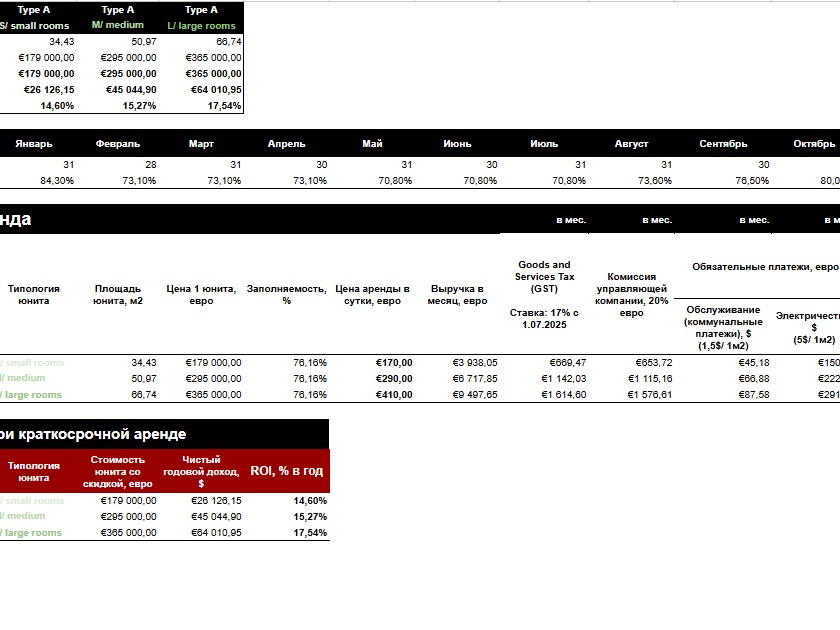The width and height of the screenshot is (840, 630).
Task: Select the Март month header
Action: 201,144
